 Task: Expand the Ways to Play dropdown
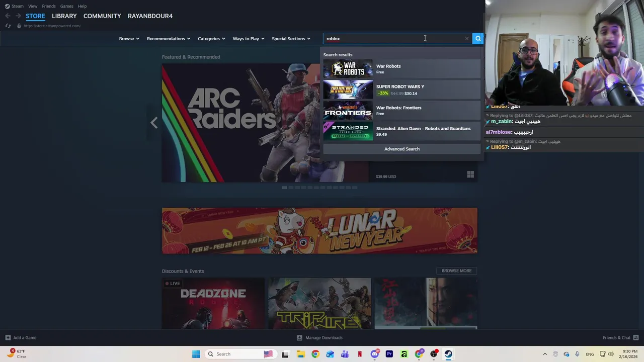click(249, 39)
